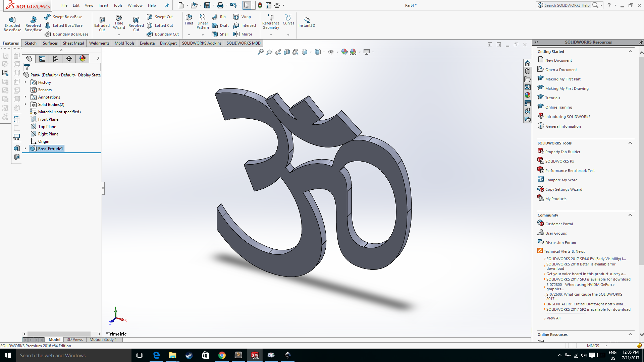The height and width of the screenshot is (362, 644).
Task: Open the Discussion Forum link
Action: 560,243
